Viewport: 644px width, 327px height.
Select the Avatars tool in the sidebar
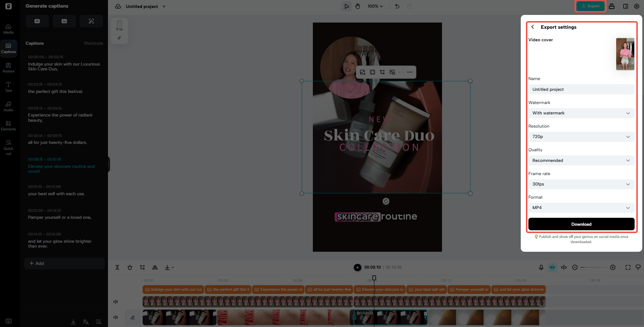click(8, 67)
